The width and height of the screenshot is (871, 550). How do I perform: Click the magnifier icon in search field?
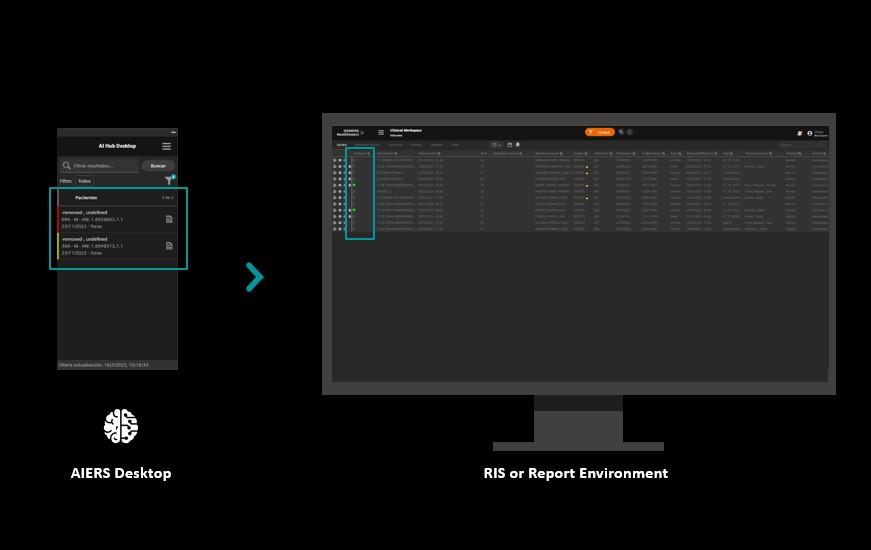click(67, 166)
